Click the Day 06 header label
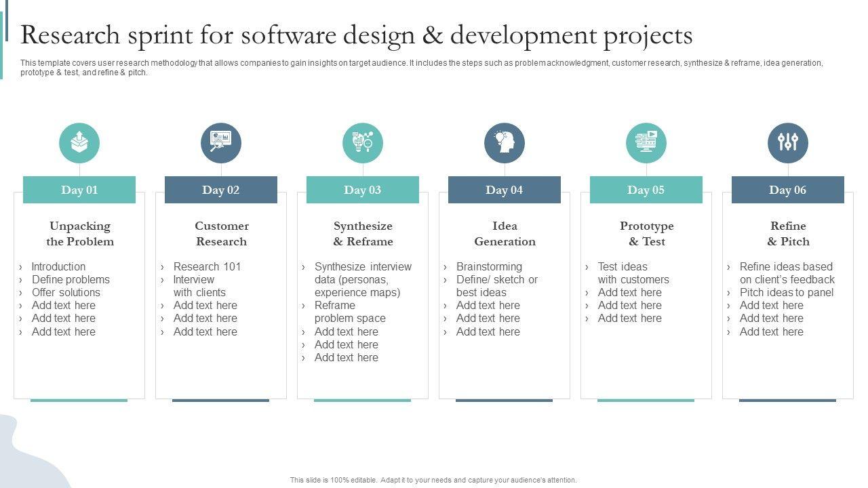 [x=788, y=190]
